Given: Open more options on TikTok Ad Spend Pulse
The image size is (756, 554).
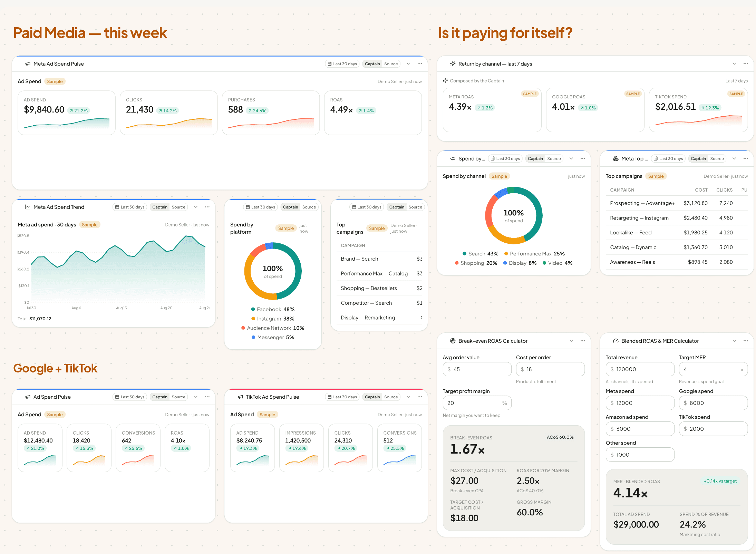Looking at the screenshot, I should pyautogui.click(x=420, y=397).
